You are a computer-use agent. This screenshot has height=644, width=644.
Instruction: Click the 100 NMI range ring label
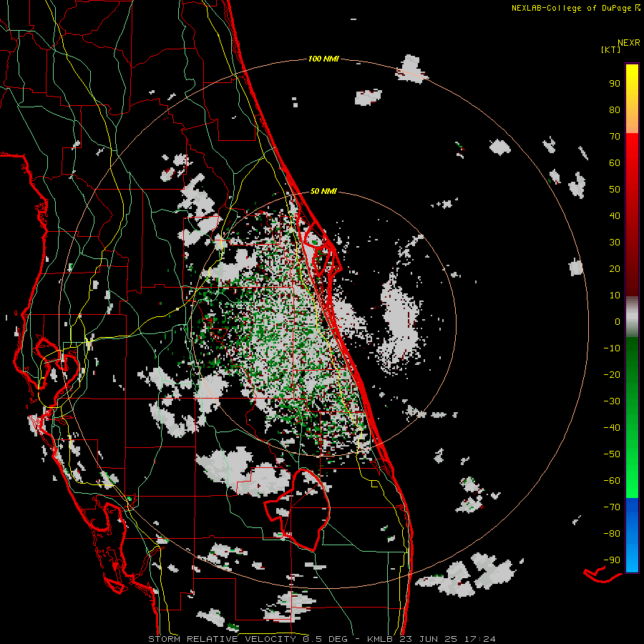(323, 59)
